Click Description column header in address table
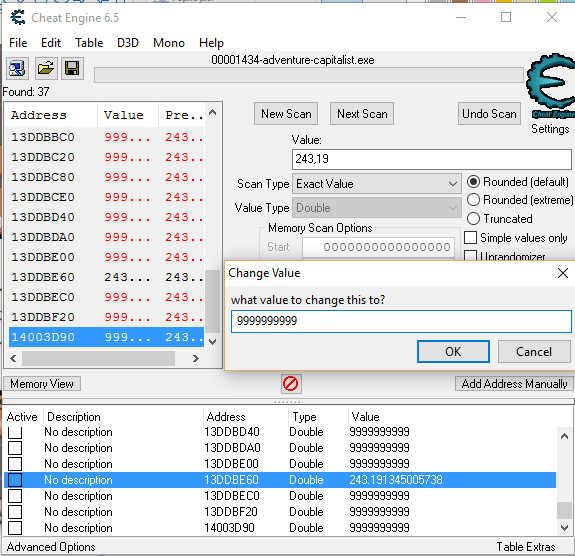The width and height of the screenshot is (575, 556). tap(74, 417)
